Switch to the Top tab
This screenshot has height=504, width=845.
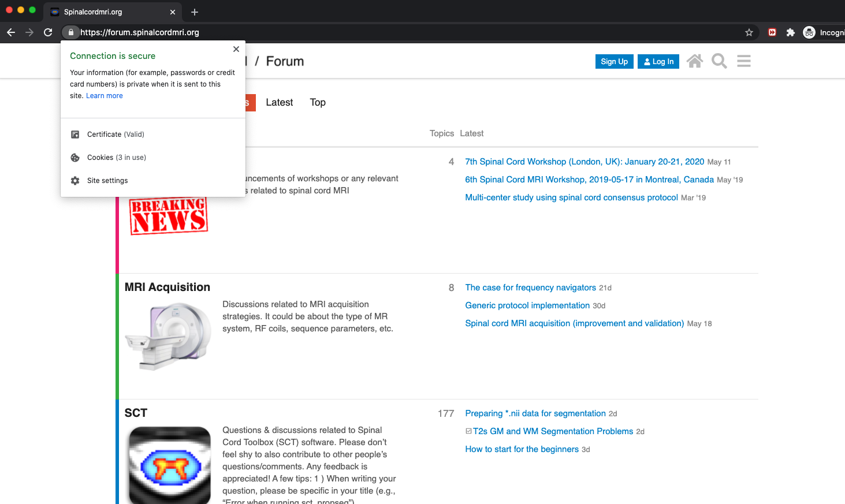point(318,102)
